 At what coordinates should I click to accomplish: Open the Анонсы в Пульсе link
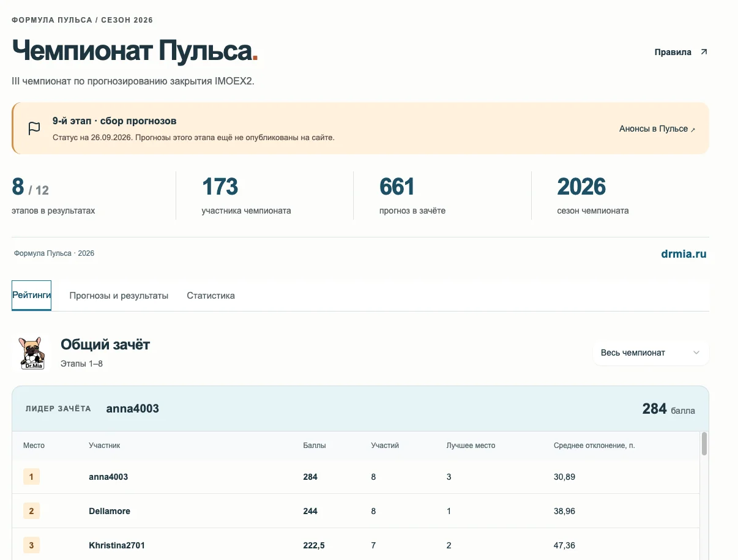tap(657, 129)
